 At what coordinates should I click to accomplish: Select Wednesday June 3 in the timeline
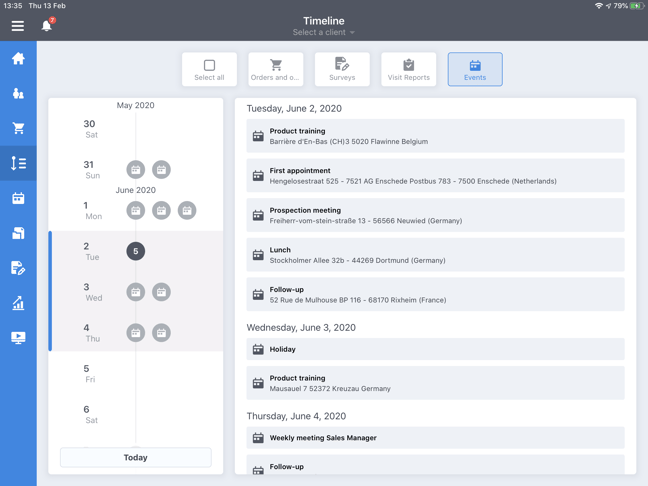[93, 292]
